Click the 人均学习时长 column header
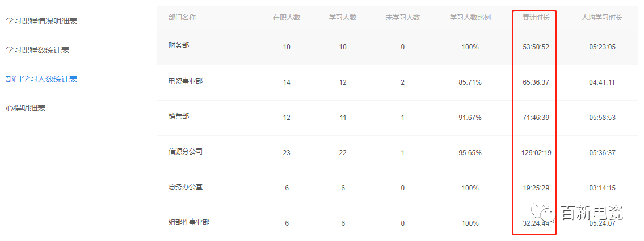 602,18
